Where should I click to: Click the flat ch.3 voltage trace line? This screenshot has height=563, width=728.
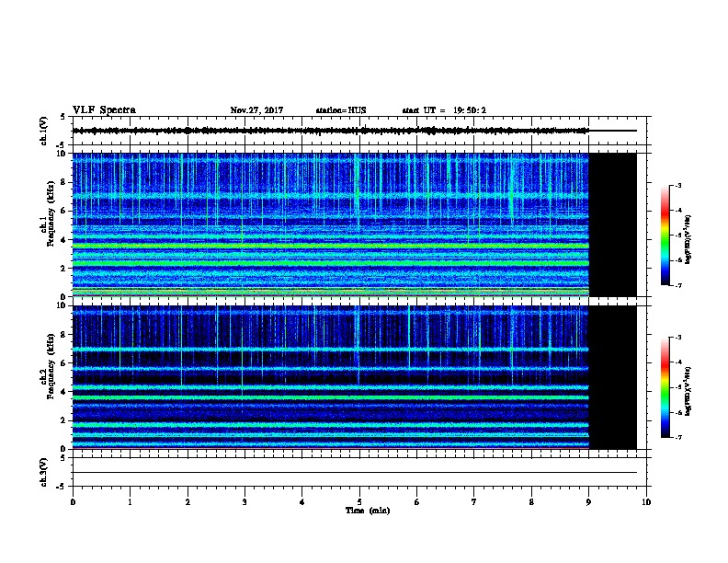tap(354, 473)
